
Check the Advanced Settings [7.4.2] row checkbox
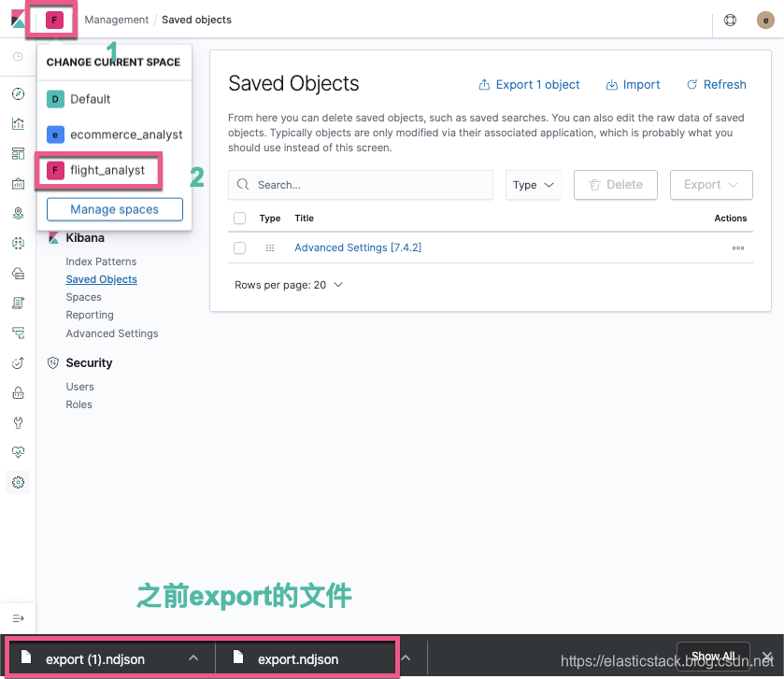point(239,248)
